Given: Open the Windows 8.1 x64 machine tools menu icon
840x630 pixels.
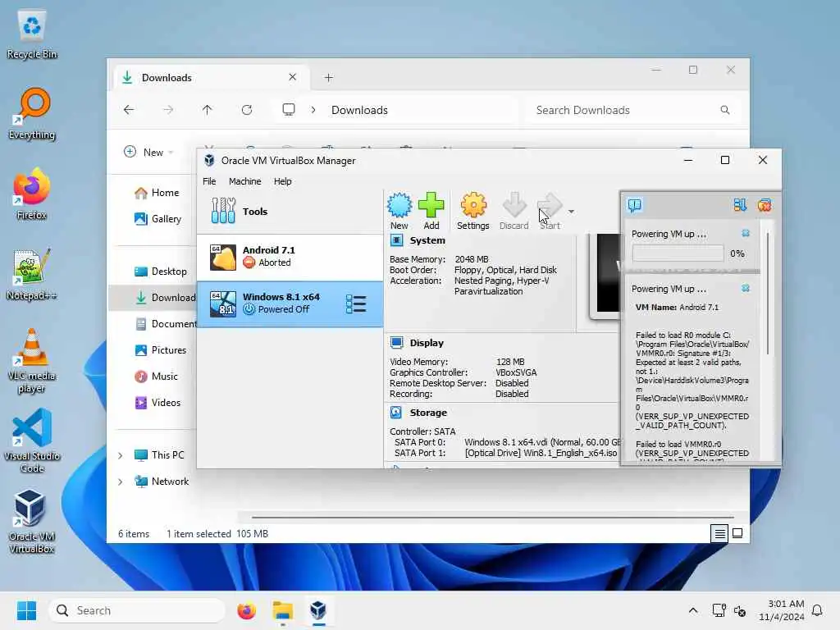Looking at the screenshot, I should click(x=356, y=304).
